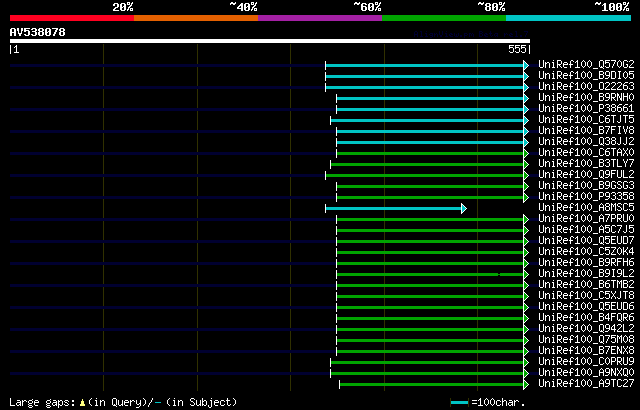
Task: Select the UniRef100_A8MSC5 label
Action: pos(586,208)
